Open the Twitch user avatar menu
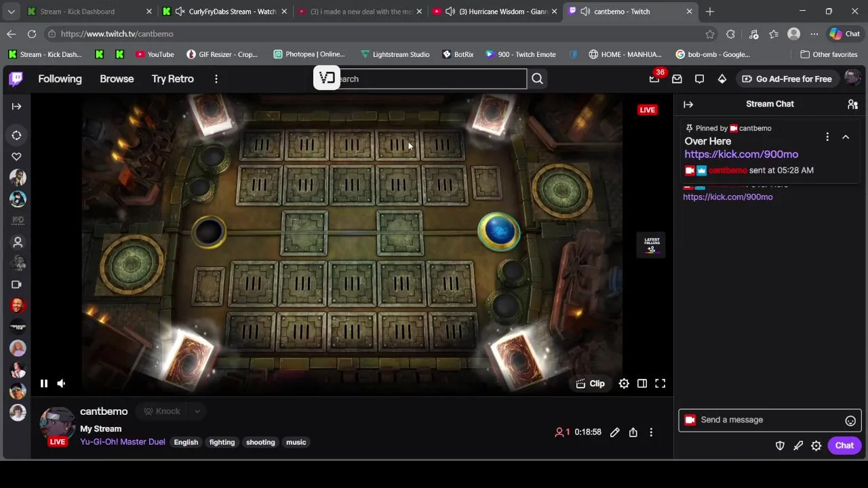This screenshot has width=868, height=488. click(852, 79)
